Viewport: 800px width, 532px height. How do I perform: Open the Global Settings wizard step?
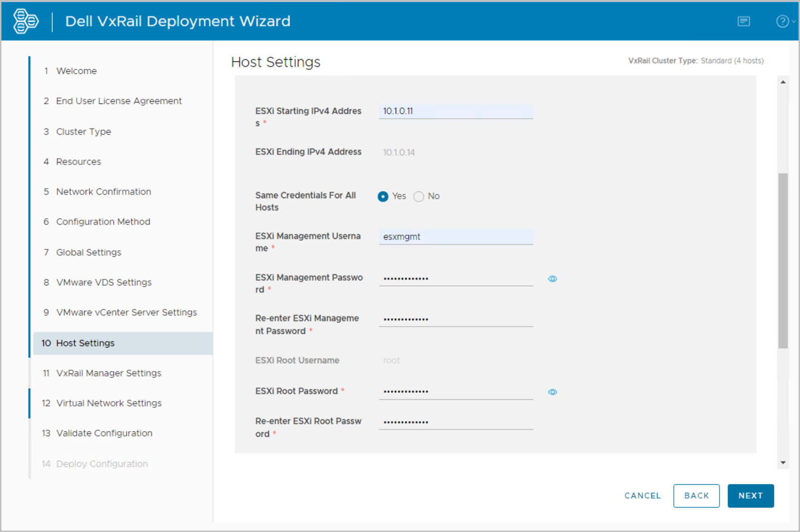pos(89,252)
